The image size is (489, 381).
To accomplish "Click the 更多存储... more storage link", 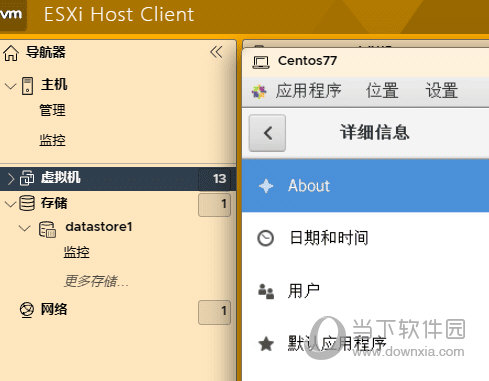I will [x=96, y=281].
